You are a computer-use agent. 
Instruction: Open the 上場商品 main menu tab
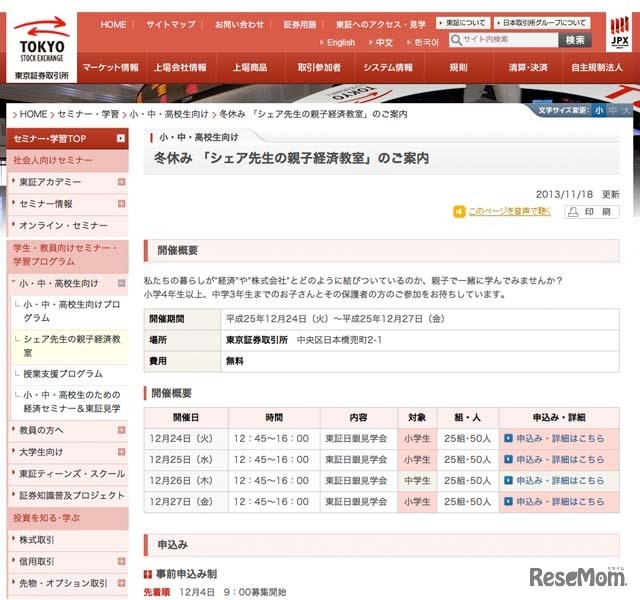coord(250,67)
